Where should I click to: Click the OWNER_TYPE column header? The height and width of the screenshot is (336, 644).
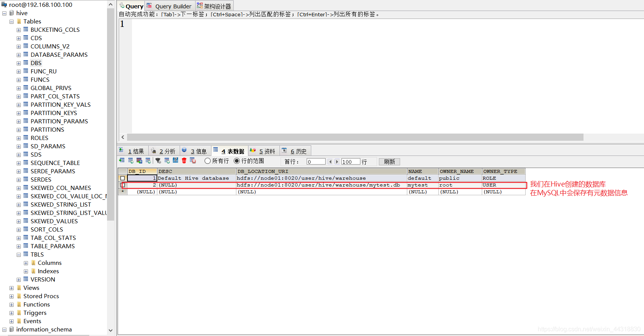(504, 171)
